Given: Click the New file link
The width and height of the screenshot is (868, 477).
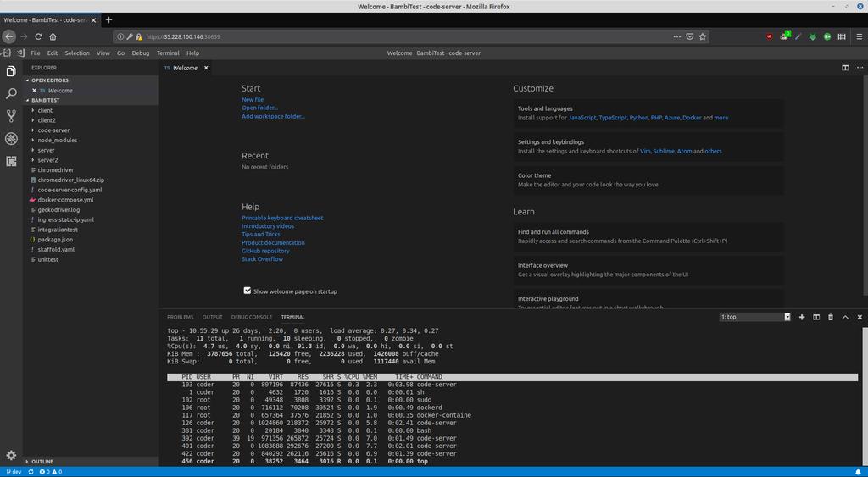Looking at the screenshot, I should coord(253,100).
